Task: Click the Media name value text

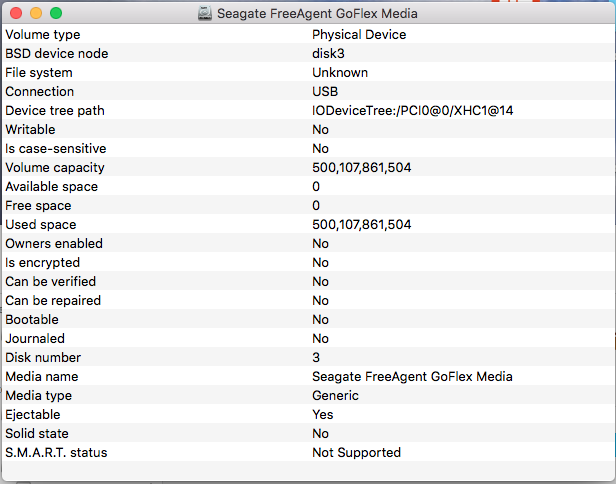Action: pos(412,376)
